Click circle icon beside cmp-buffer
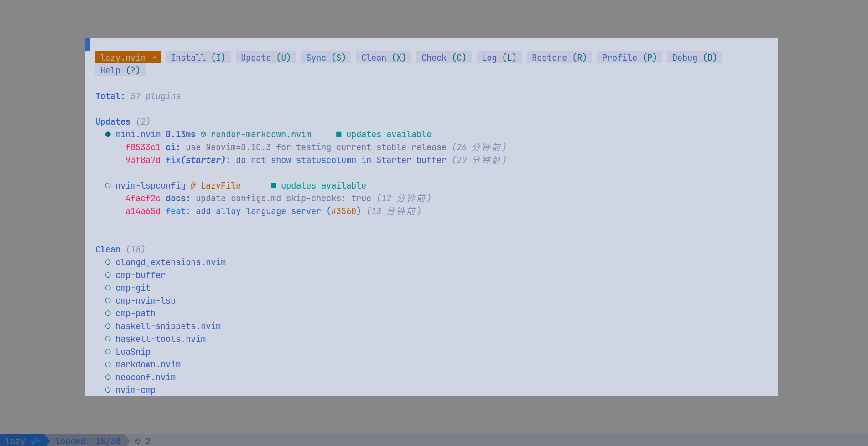868x446 pixels. [108, 275]
